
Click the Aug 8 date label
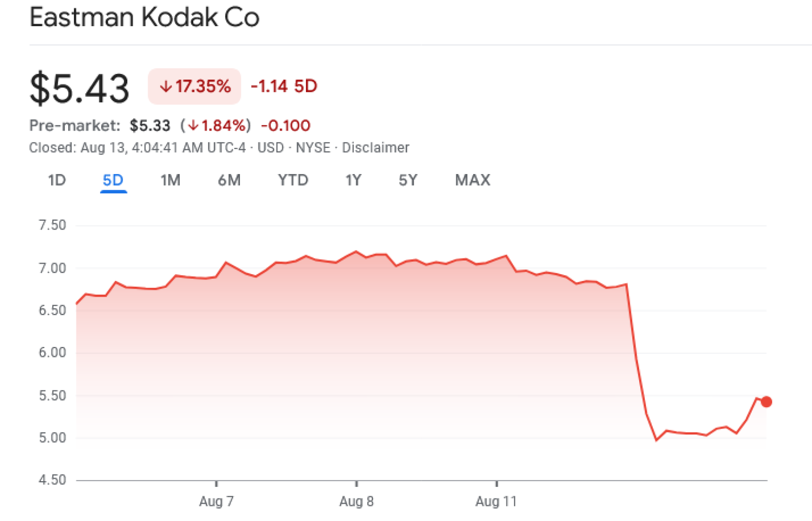pos(356,502)
